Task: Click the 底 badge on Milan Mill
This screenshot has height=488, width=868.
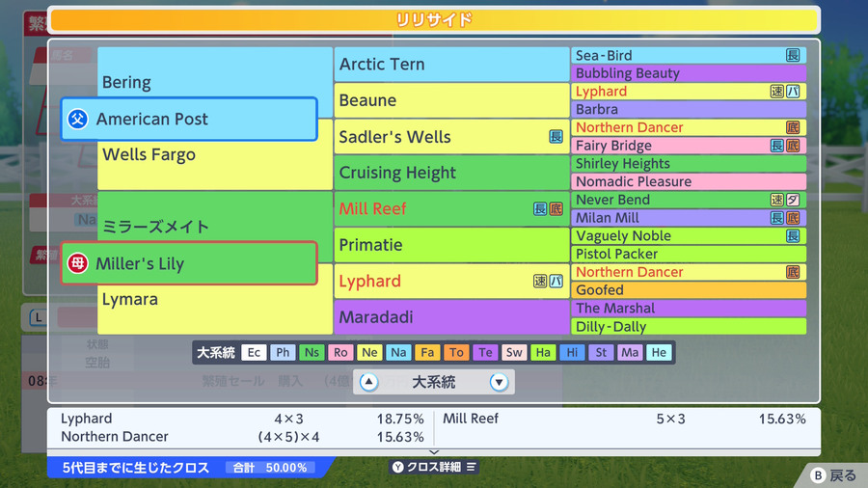Action: point(793,218)
